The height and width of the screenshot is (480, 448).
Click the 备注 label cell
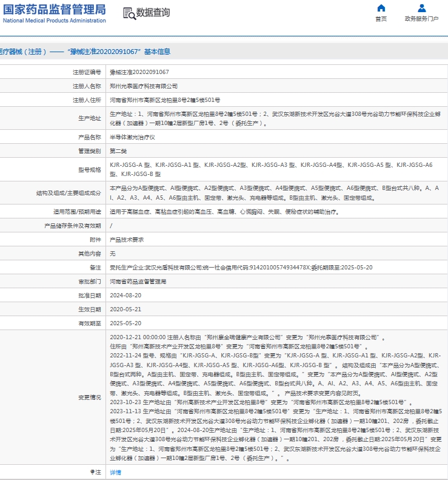coord(95,268)
